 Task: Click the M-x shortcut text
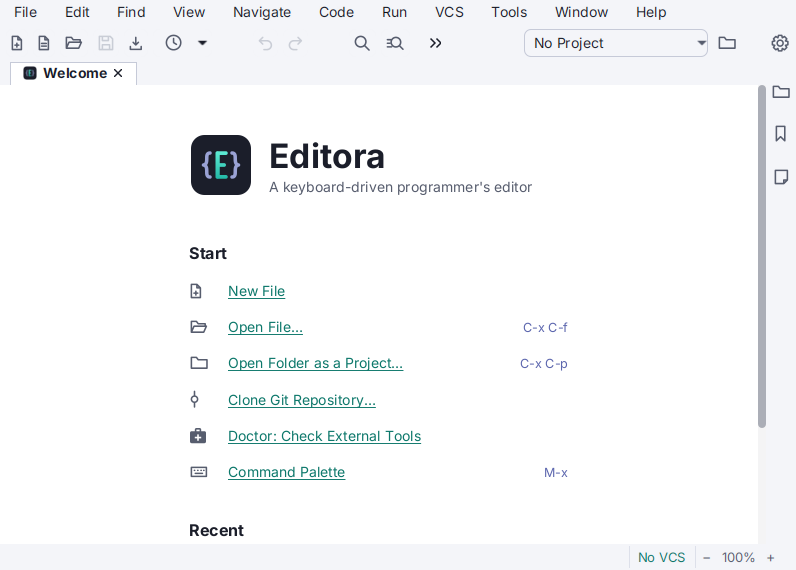click(556, 473)
